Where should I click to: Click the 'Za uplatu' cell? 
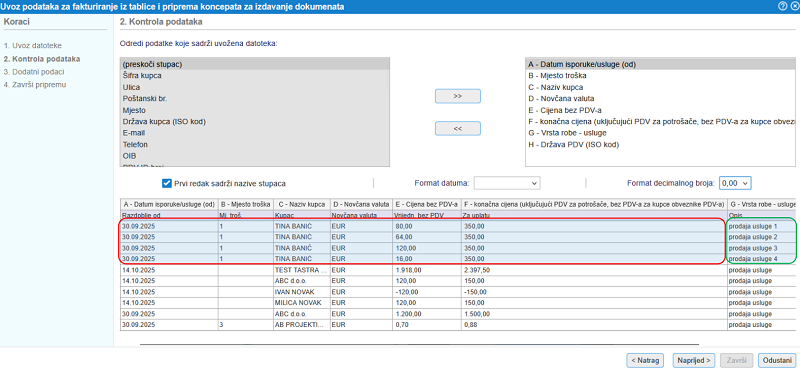(594, 215)
